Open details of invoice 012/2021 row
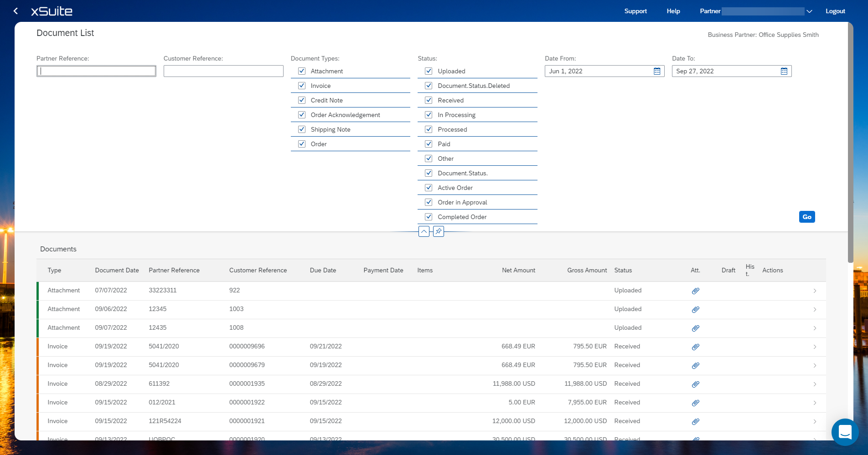The image size is (868, 455). [x=815, y=403]
